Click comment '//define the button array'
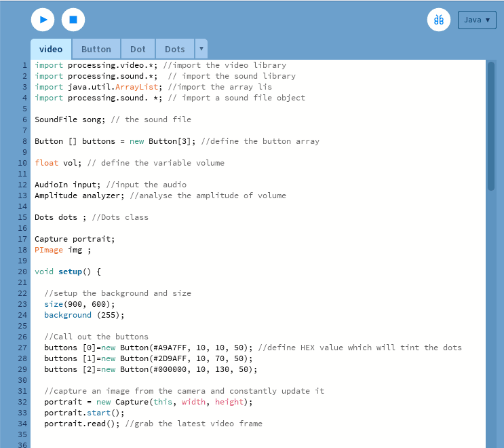The height and width of the screenshot is (448, 504). [260, 141]
